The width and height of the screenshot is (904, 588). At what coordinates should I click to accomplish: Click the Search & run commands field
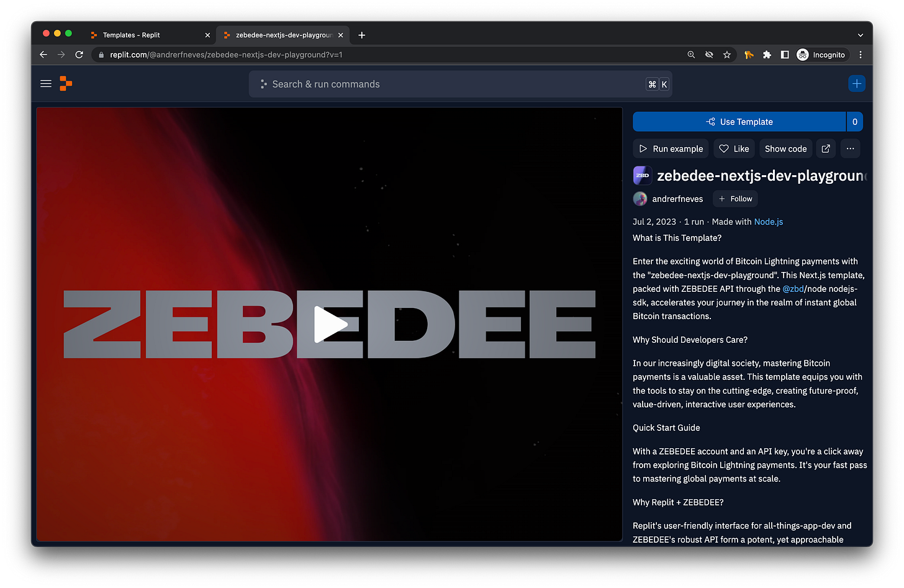point(460,84)
